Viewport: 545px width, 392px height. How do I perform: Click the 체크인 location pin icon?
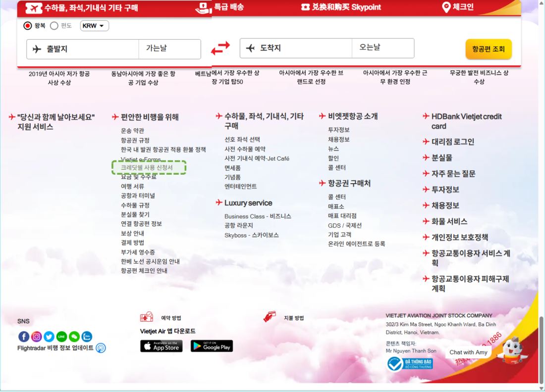point(446,7)
